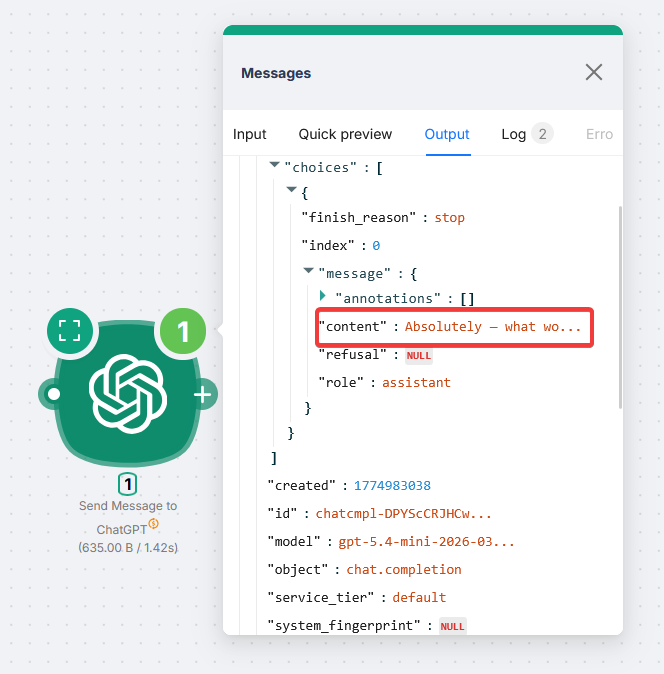Screen dimensions: 664x674
Task: Click the focus brackets icon on module
Action: point(70,331)
